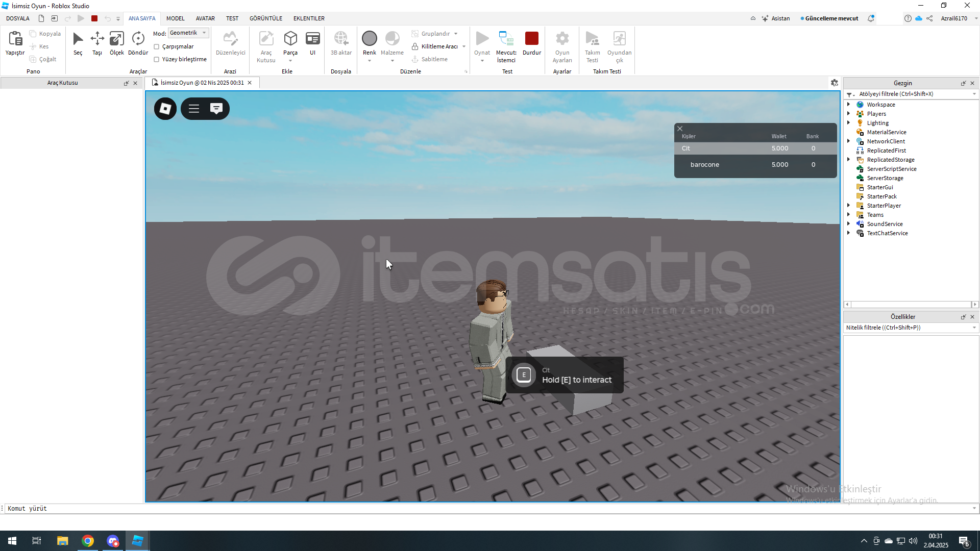Expand the SoundService tree node

coord(848,224)
